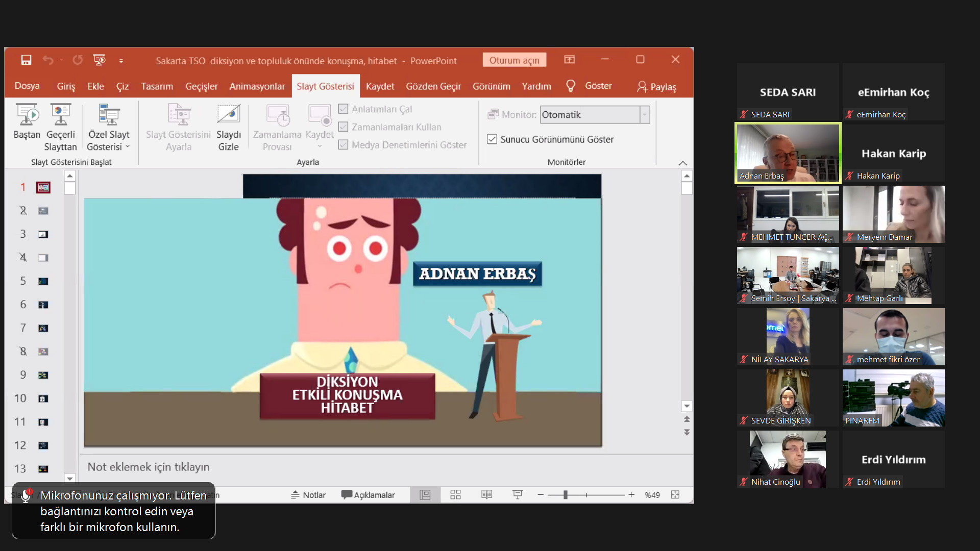
Task: Select slide 5 thumbnail
Action: click(43, 281)
